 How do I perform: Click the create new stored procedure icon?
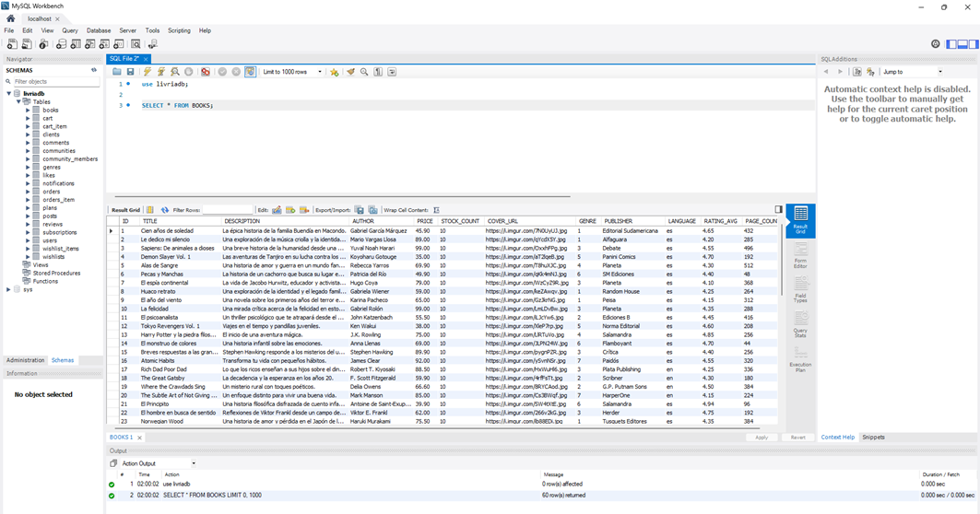tap(104, 44)
